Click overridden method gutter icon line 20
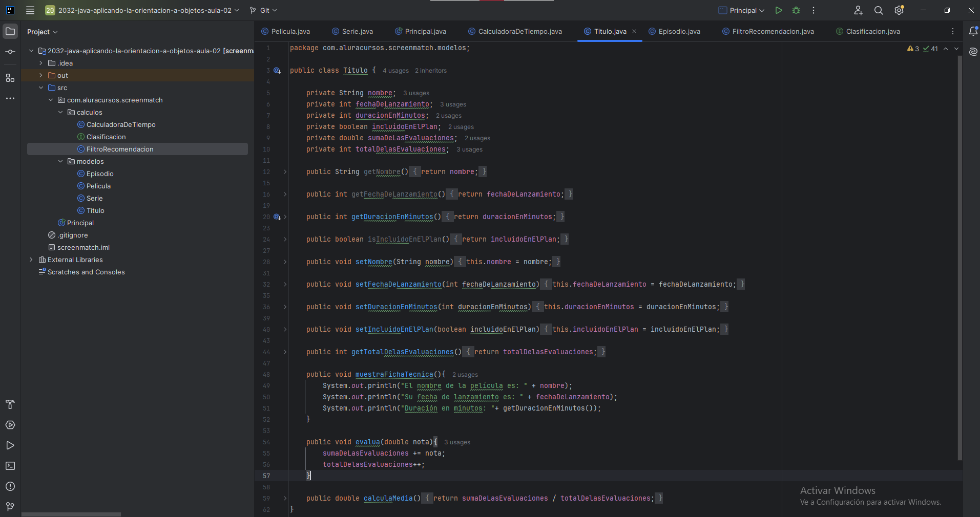The height and width of the screenshot is (517, 980). point(277,217)
